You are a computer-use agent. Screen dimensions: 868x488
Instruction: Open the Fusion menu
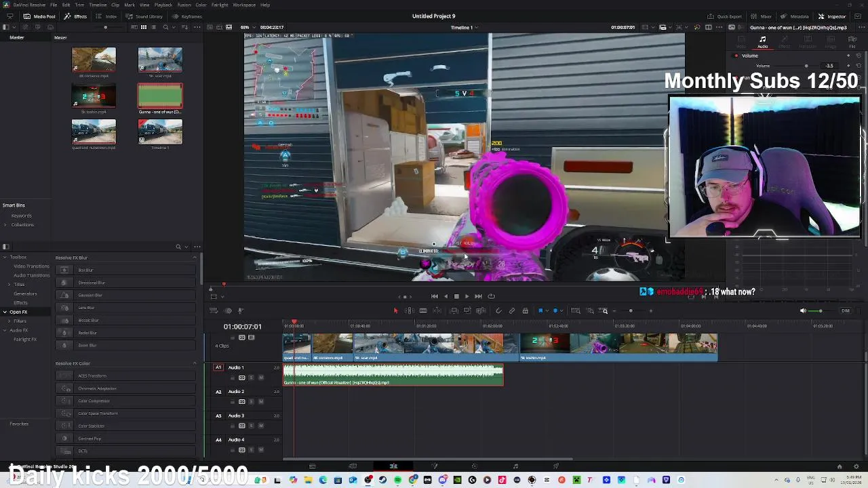[184, 5]
